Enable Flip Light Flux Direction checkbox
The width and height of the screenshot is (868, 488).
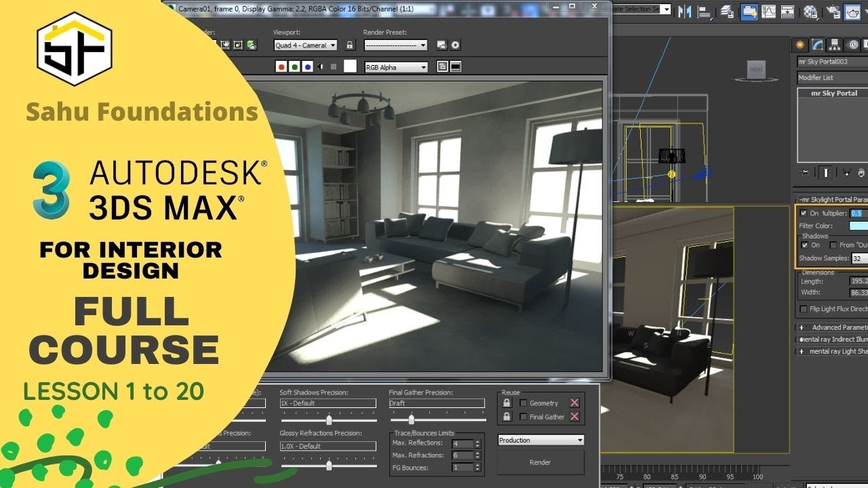(804, 309)
